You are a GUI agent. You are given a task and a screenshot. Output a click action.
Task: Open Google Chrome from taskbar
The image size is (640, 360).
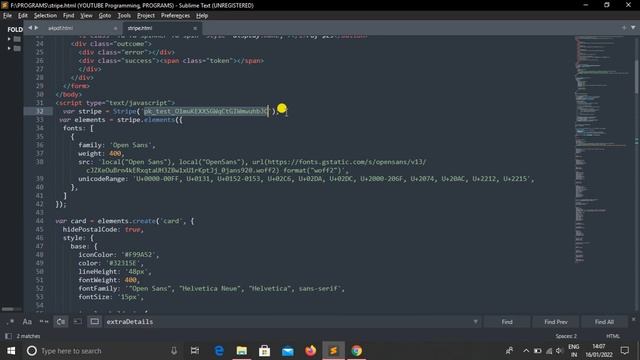tap(356, 351)
